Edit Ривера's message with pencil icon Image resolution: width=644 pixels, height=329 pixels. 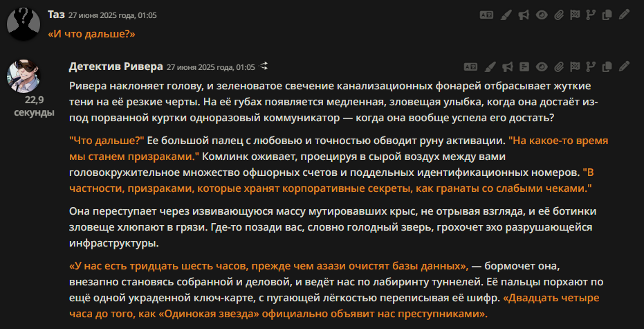[624, 66]
